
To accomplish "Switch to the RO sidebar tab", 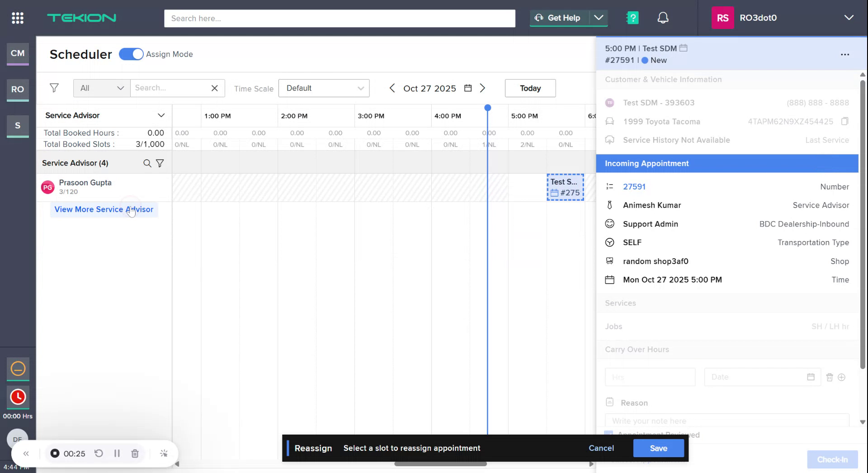I will [17, 90].
